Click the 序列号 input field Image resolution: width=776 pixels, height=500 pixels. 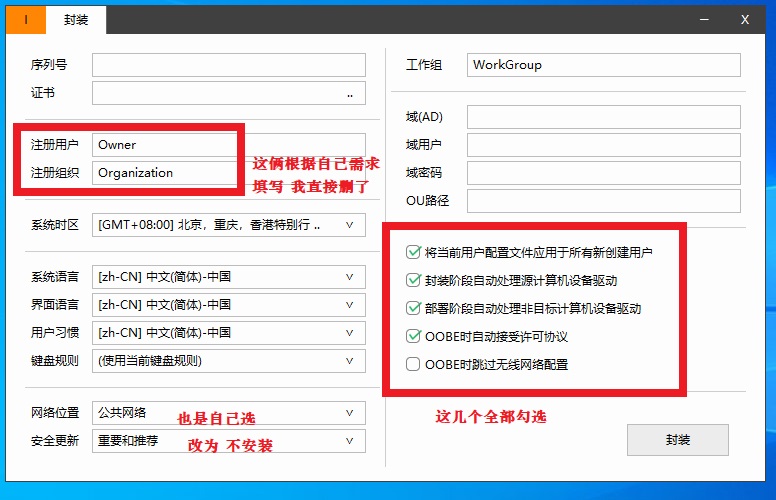click(228, 65)
